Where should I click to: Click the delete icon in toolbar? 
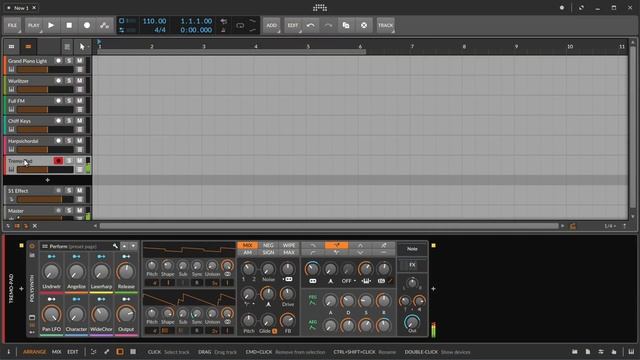coord(364,25)
